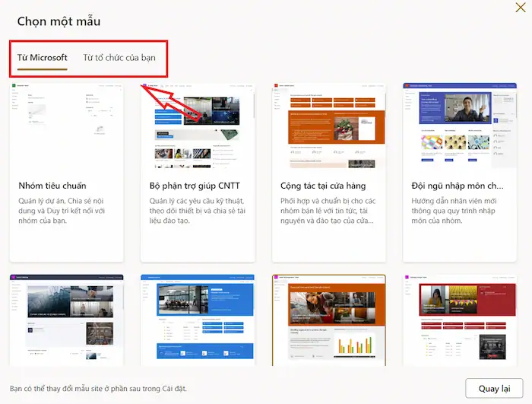The image size is (532, 404).
Task: Click the Đội ngũ nhập môn title
Action: point(458,186)
